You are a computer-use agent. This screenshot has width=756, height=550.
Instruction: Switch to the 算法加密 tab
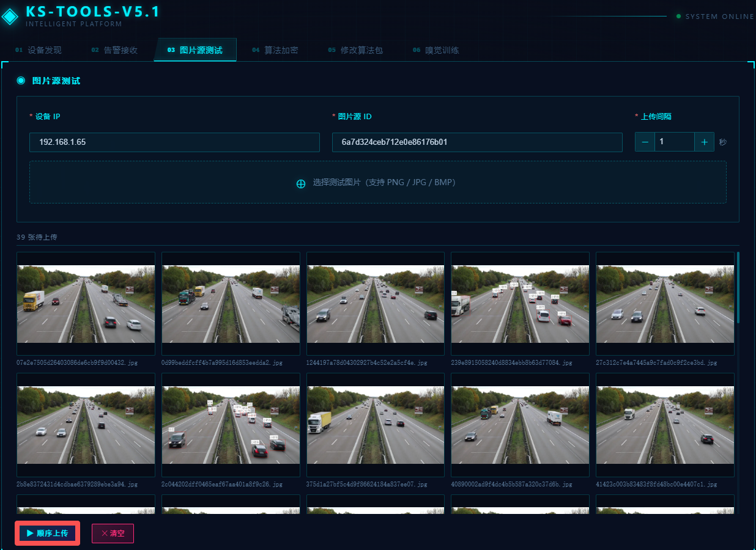point(275,50)
